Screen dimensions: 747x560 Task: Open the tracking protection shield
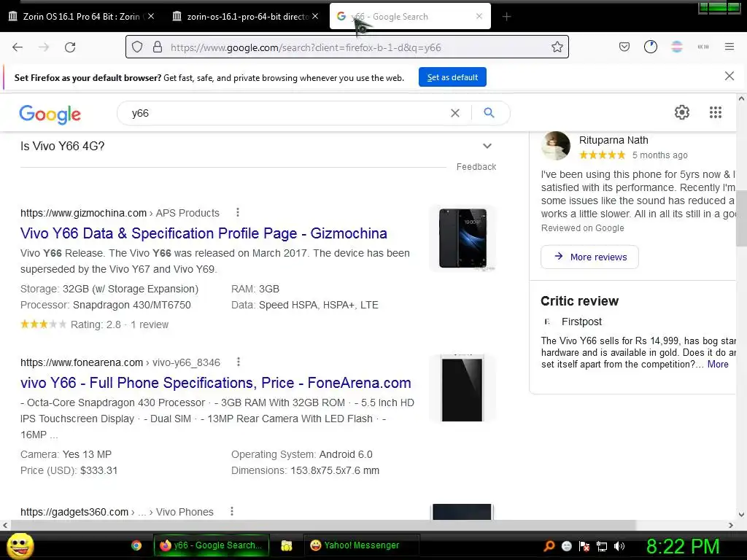(x=137, y=47)
